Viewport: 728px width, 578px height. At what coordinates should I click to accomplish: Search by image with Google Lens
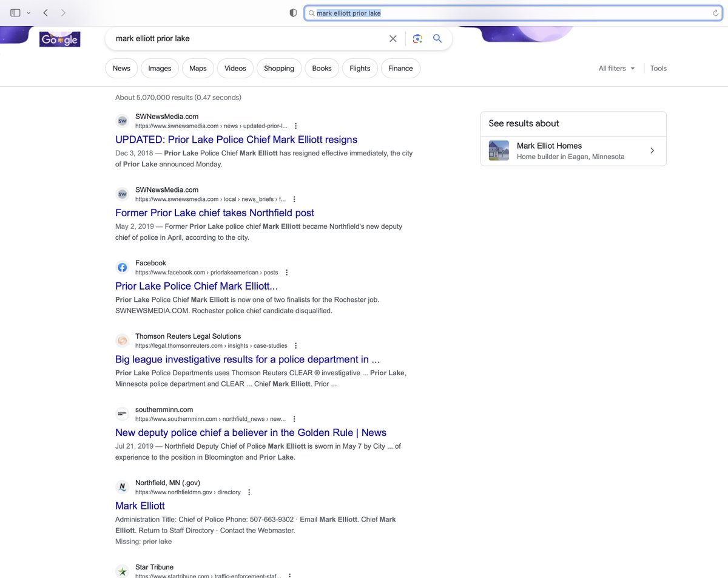point(417,38)
